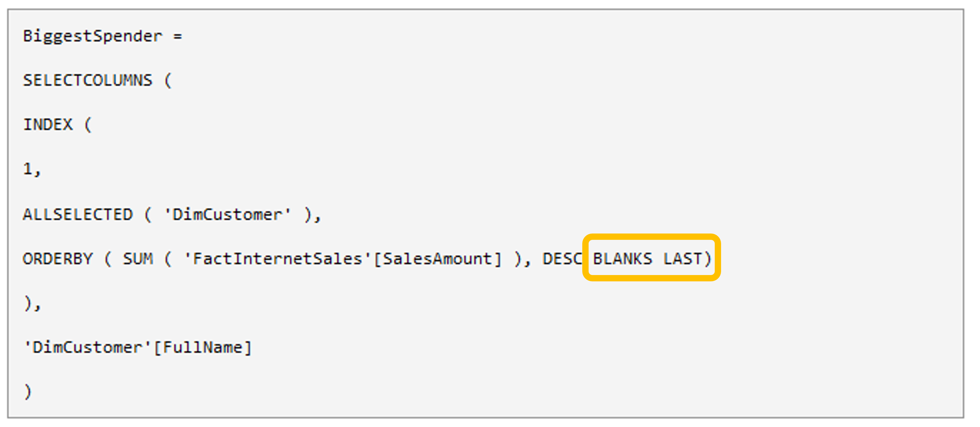The width and height of the screenshot is (980, 427).
Task: Click the equals sign after BiggestSpender
Action: pos(178,36)
